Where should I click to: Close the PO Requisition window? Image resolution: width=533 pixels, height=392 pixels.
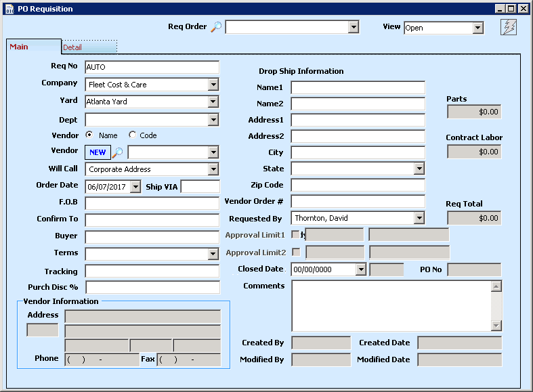(x=523, y=9)
